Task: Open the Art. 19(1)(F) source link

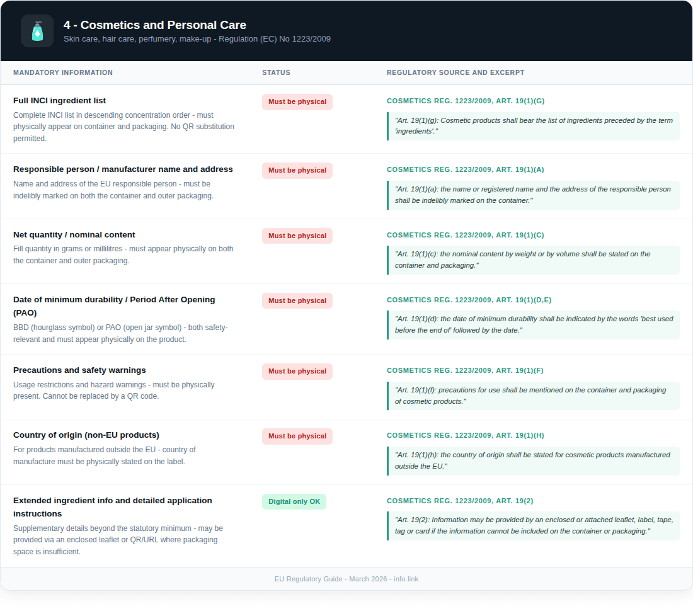Action: 465,370
